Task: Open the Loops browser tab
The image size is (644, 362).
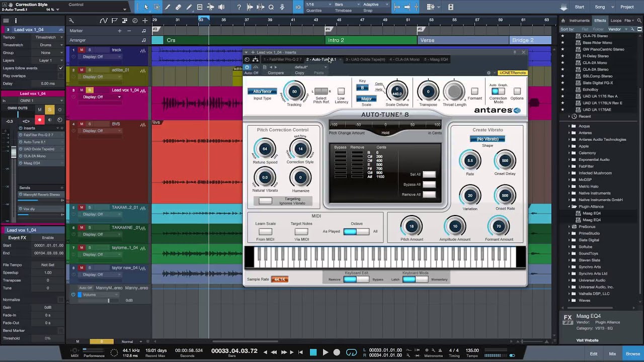Action: (x=616, y=21)
